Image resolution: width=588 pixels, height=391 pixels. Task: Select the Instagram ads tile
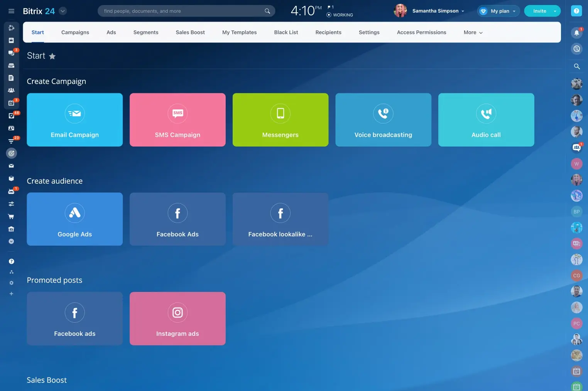[x=177, y=319]
